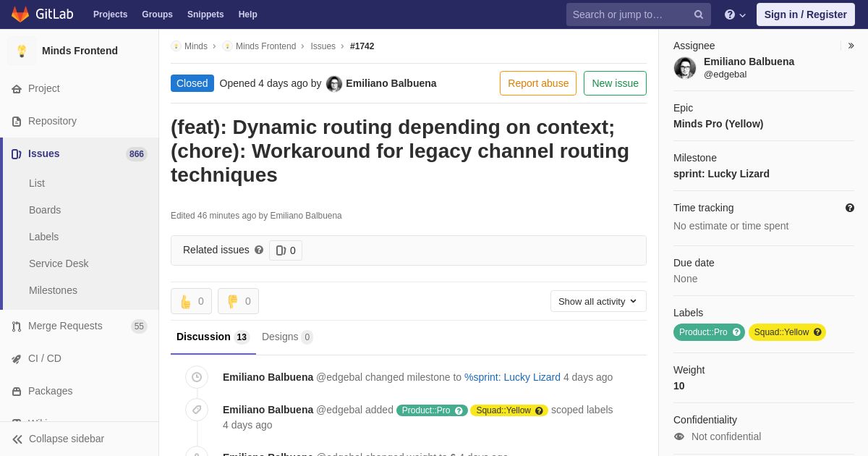Click the Minds Pro (Yellow) epic
868x456 pixels.
pos(718,124)
